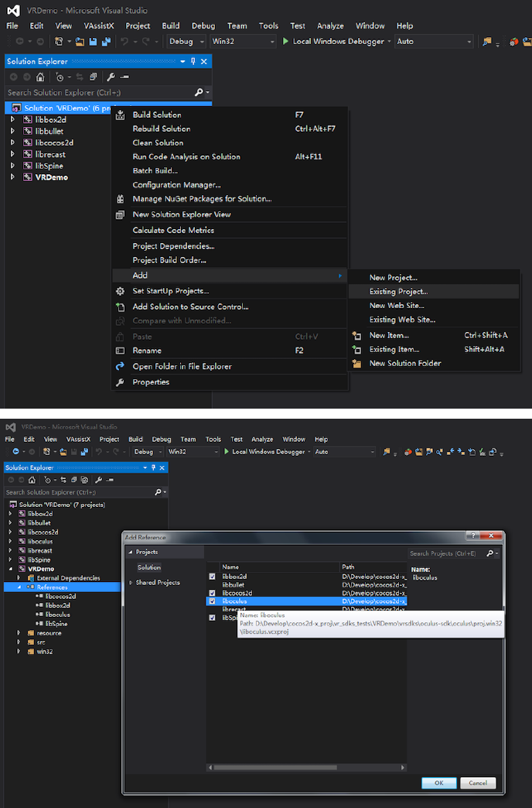Open Manage NuGet Packages for Solution
This screenshot has width=532, height=808.
[x=230, y=199]
